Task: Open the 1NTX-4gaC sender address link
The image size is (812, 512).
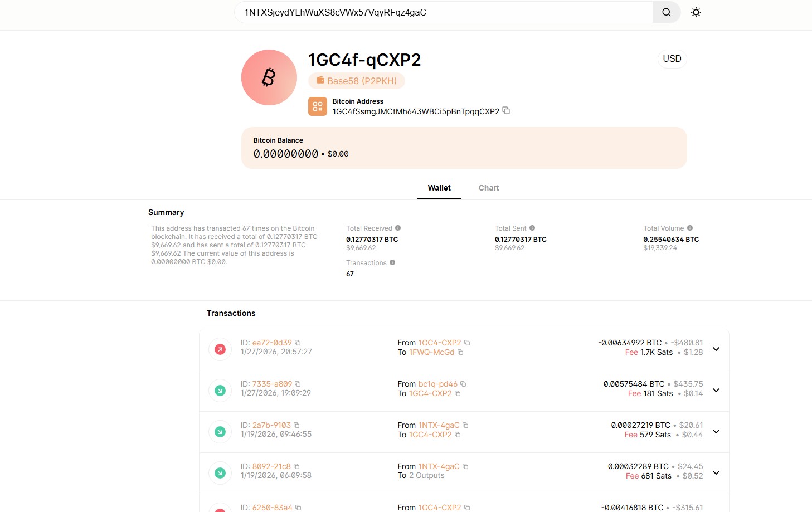Action: click(x=439, y=425)
